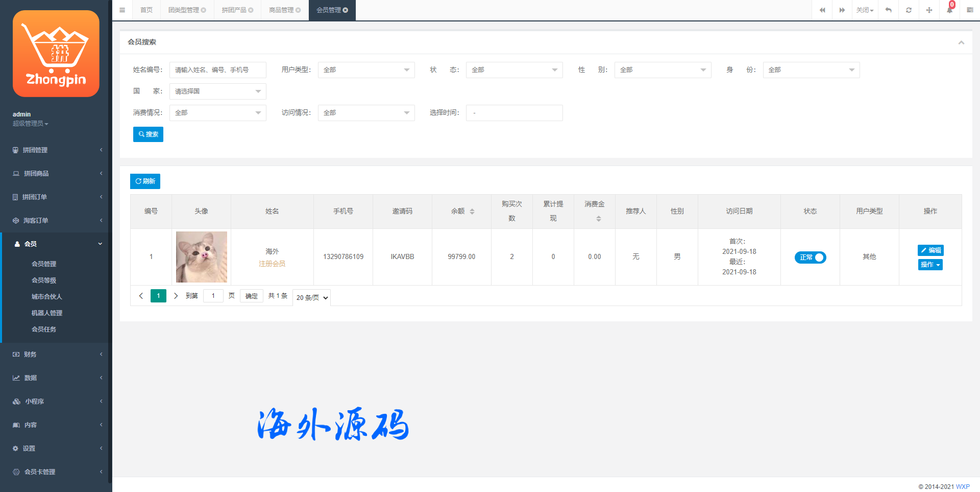The width and height of the screenshot is (980, 492).
Task: Close the 商品管理 tab using its X icon
Action: point(298,10)
